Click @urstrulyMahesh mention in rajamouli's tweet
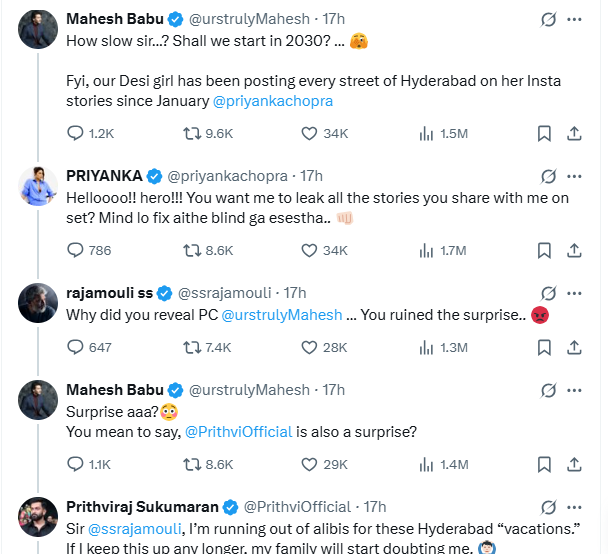The width and height of the screenshot is (608, 554). [x=281, y=315]
